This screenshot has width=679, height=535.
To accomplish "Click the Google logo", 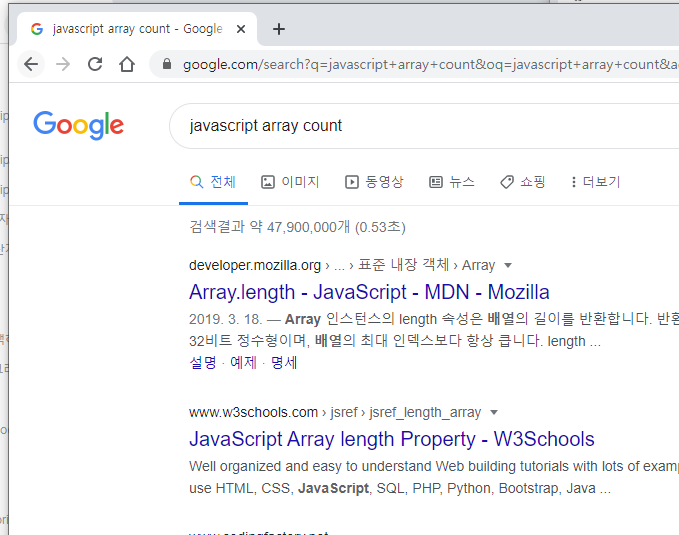I will pyautogui.click(x=78, y=125).
